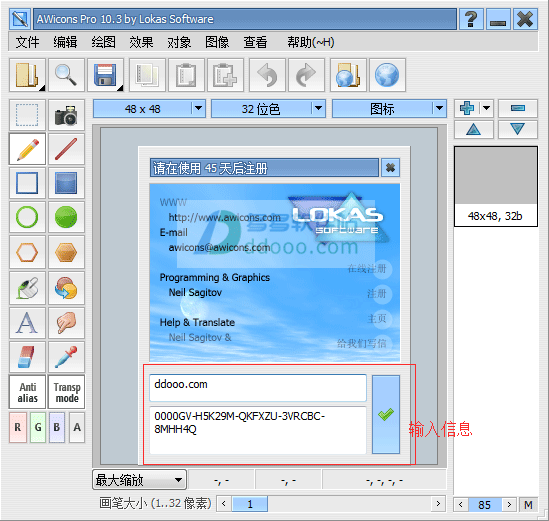The width and height of the screenshot is (549, 521).
Task: Expand arrow beside the blue plus button
Action: pos(487,108)
